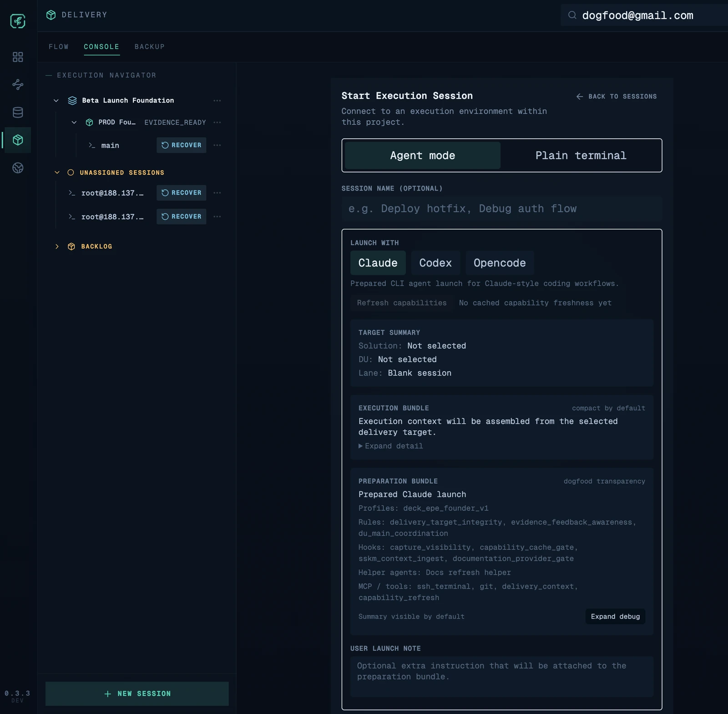Screen dimensions: 728x714
Task: Switch to Plain terminal mode
Action: pos(581,156)
